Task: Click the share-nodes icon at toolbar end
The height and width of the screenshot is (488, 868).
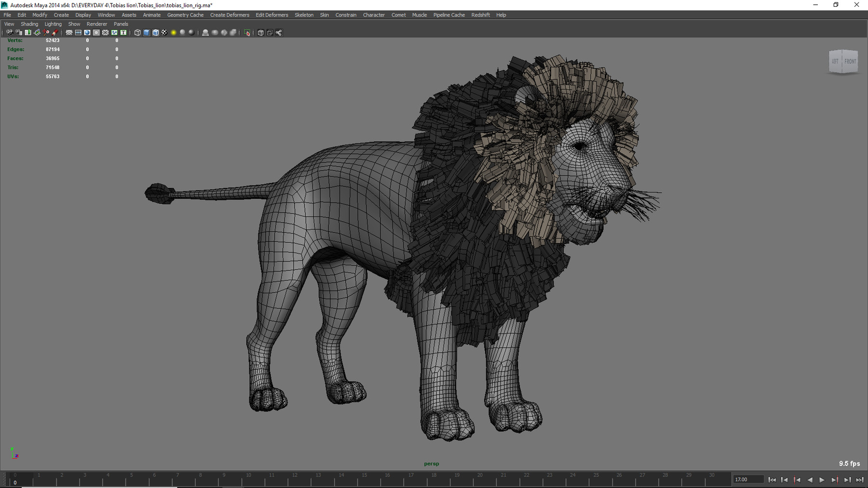Action: click(279, 33)
